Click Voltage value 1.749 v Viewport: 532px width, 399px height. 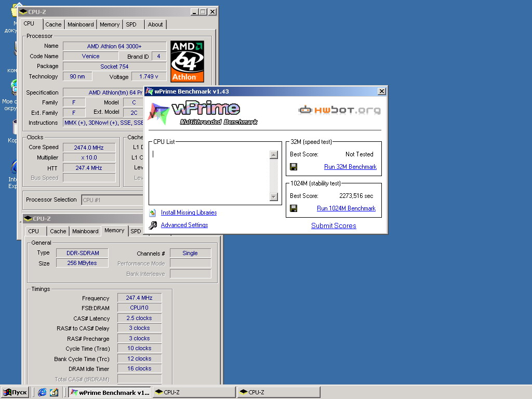point(149,77)
